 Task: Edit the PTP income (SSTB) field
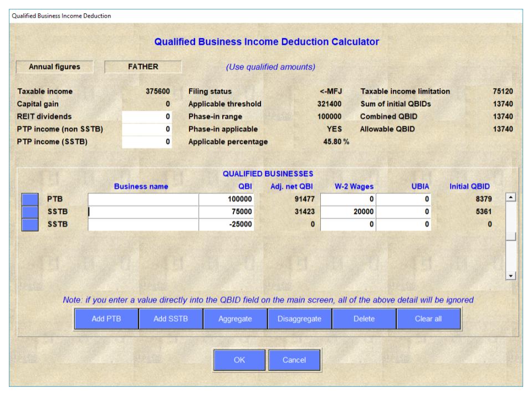(146, 142)
